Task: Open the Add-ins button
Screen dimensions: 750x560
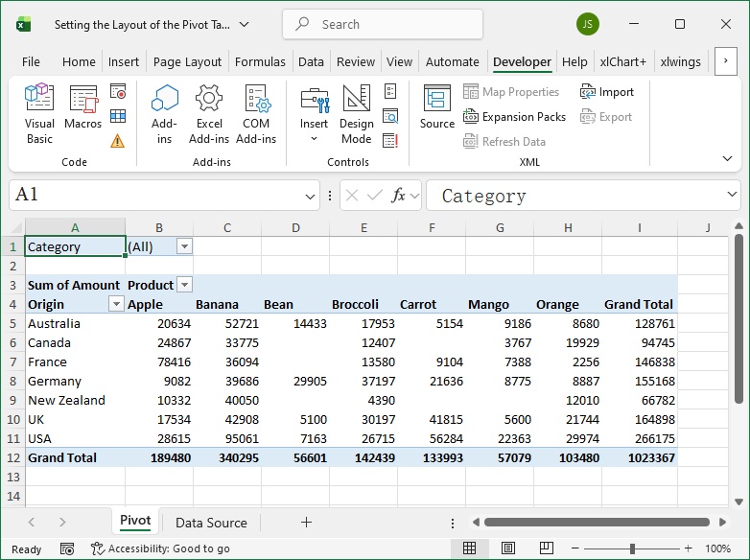Action: [164, 114]
